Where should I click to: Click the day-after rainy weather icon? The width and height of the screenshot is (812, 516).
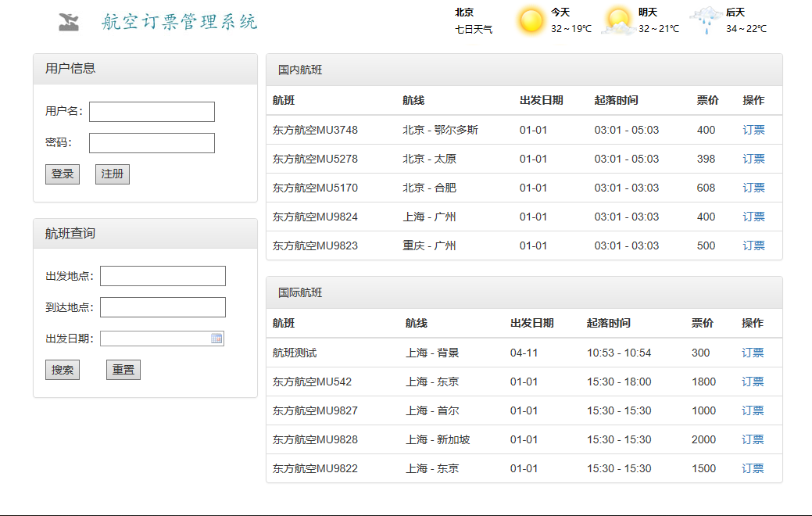706,21
